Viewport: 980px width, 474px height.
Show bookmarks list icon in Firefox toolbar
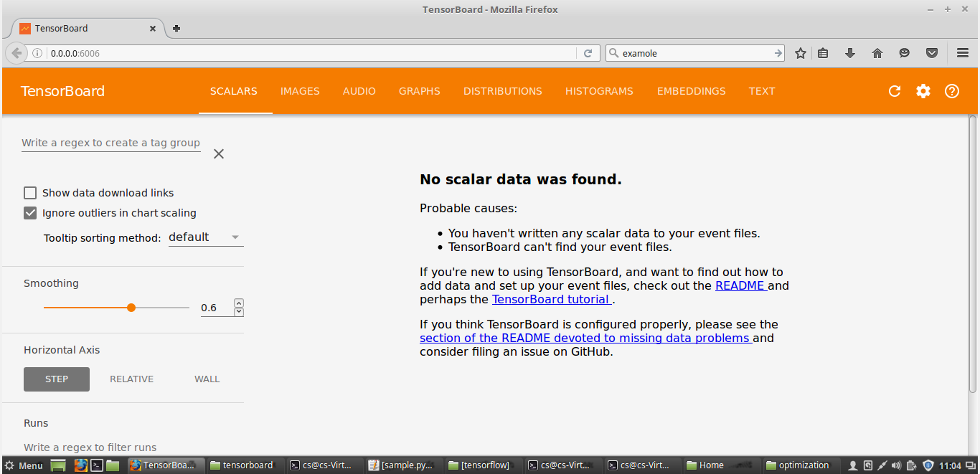click(824, 53)
